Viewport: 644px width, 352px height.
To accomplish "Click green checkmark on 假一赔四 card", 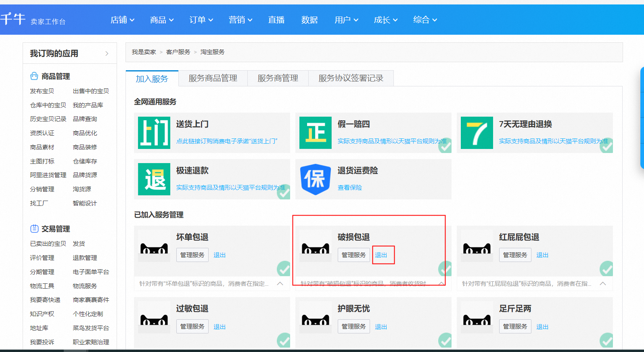I will pyautogui.click(x=445, y=146).
